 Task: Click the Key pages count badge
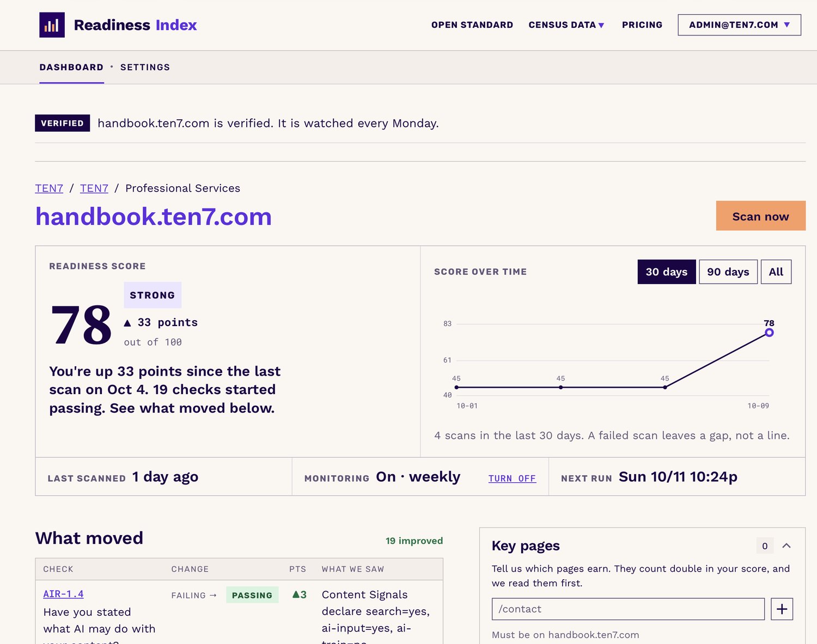point(765,546)
